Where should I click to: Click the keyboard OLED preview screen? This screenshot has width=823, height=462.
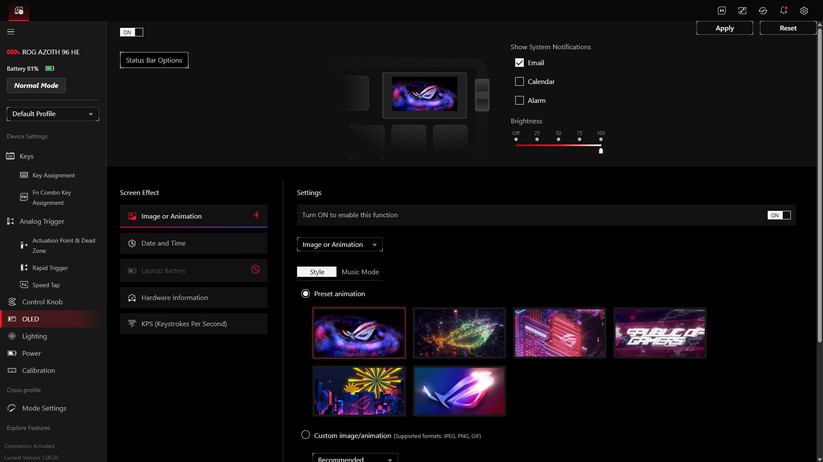(425, 94)
